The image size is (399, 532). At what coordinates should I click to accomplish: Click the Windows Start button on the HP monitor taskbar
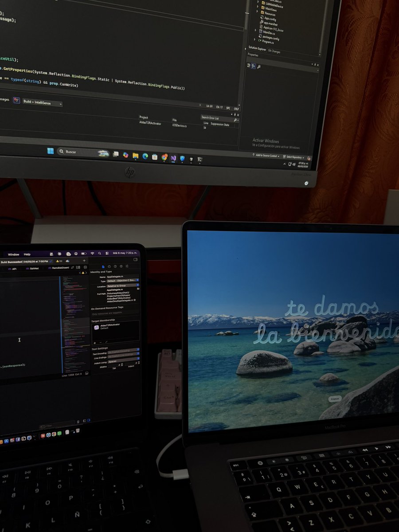pyautogui.click(x=51, y=151)
